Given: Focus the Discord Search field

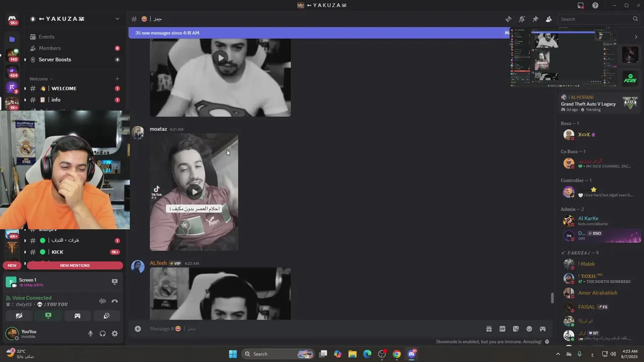Looking at the screenshot, I should (x=599, y=19).
